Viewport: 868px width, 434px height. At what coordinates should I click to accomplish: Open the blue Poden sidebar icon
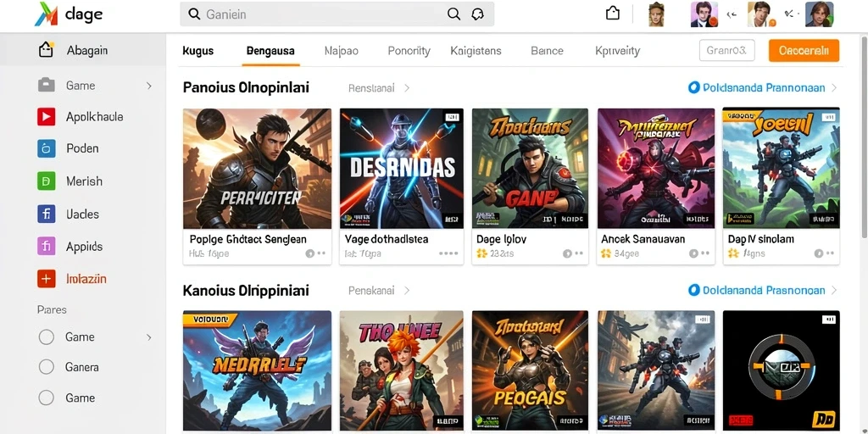[x=47, y=148]
